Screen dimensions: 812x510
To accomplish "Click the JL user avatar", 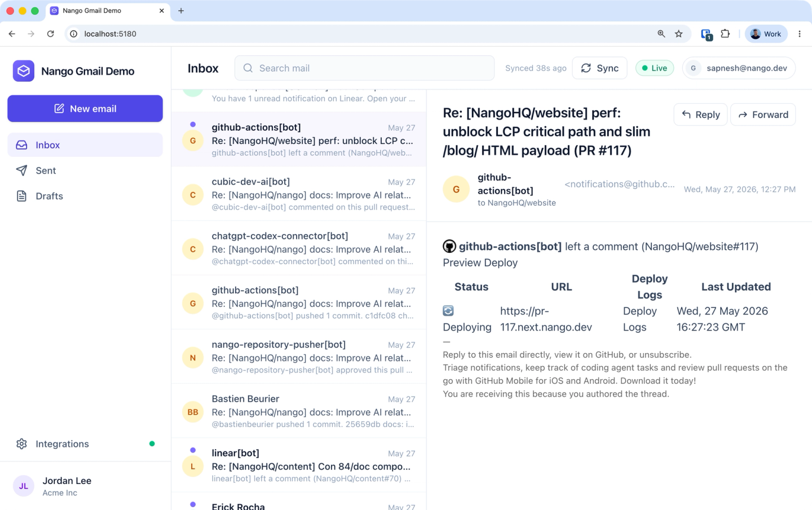I will click(24, 486).
